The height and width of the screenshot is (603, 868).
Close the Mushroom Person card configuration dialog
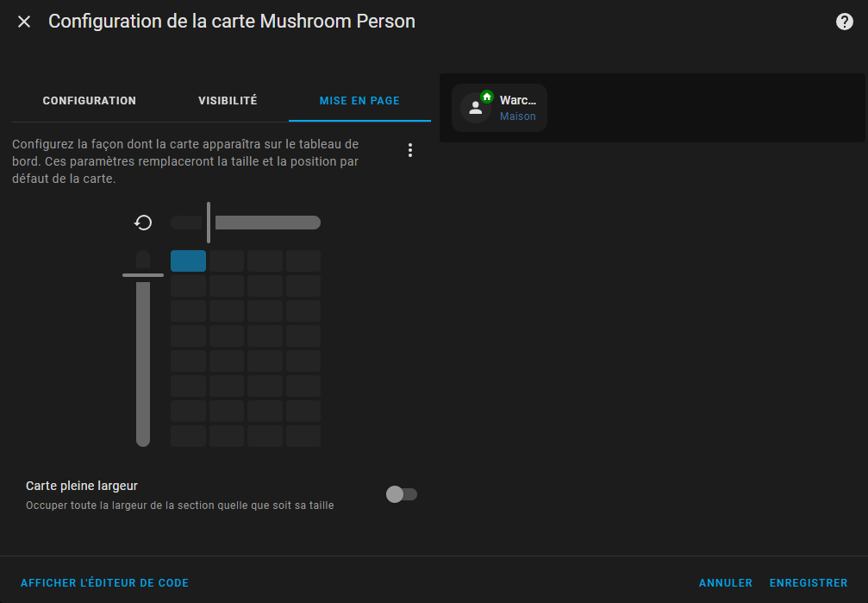tap(24, 22)
